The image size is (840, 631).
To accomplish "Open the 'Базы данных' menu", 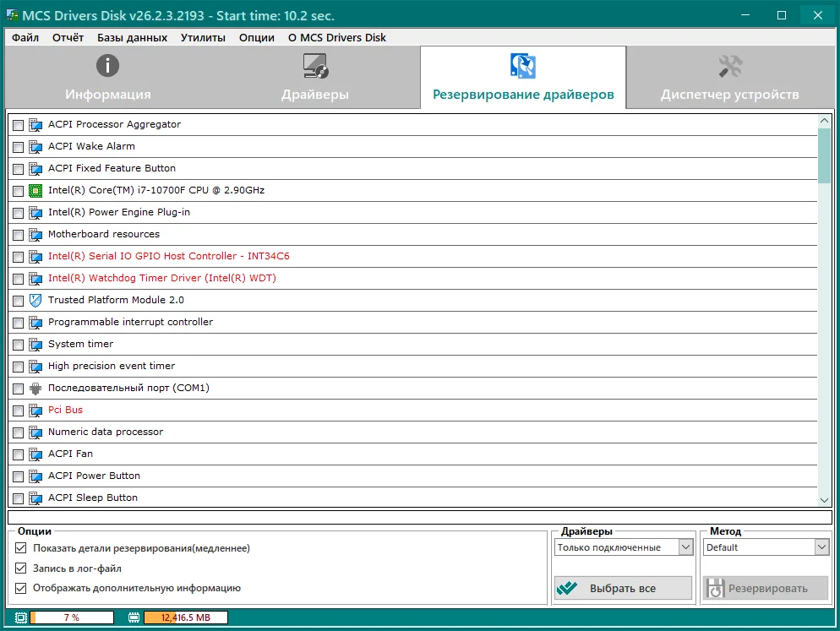I will pos(132,37).
